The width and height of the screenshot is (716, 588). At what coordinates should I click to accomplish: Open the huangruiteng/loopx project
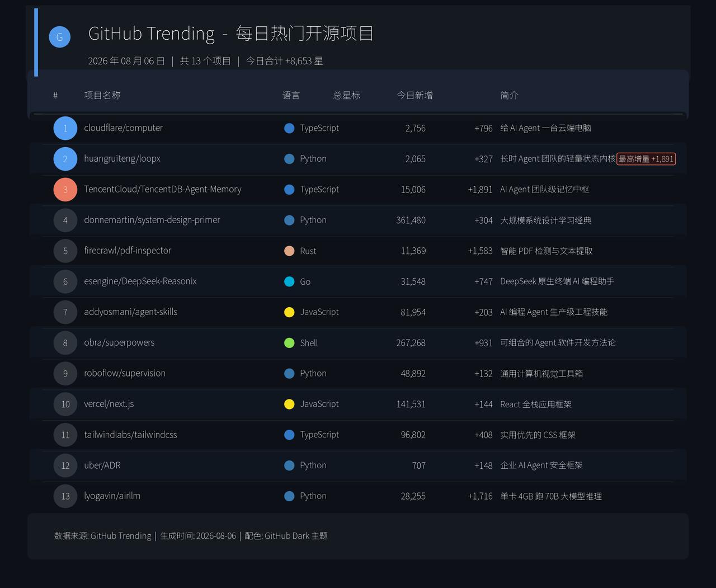122,159
